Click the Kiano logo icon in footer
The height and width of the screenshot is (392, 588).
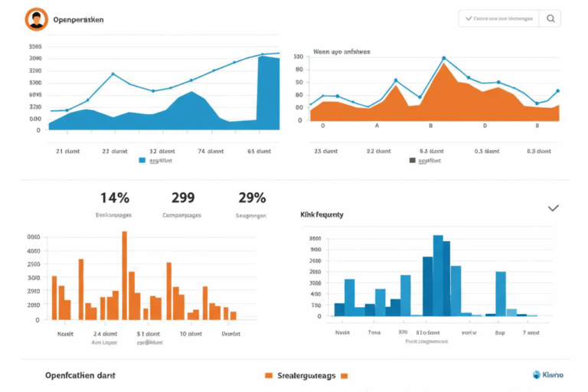pos(537,374)
